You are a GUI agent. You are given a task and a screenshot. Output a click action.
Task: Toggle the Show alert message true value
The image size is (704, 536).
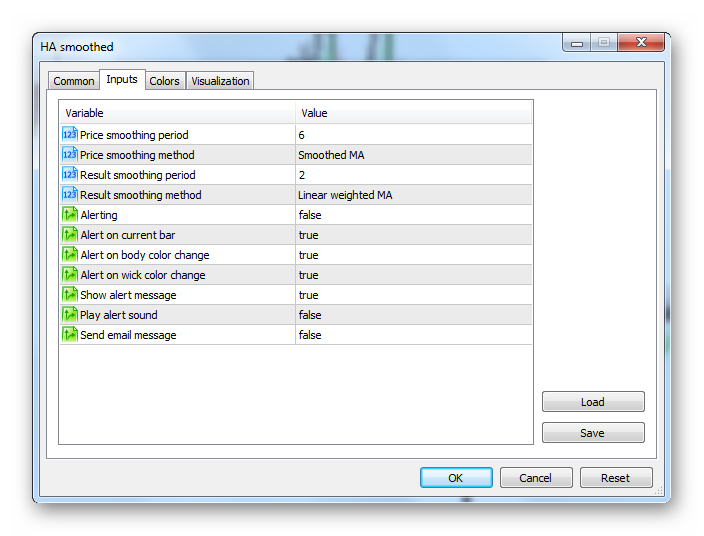point(414,295)
